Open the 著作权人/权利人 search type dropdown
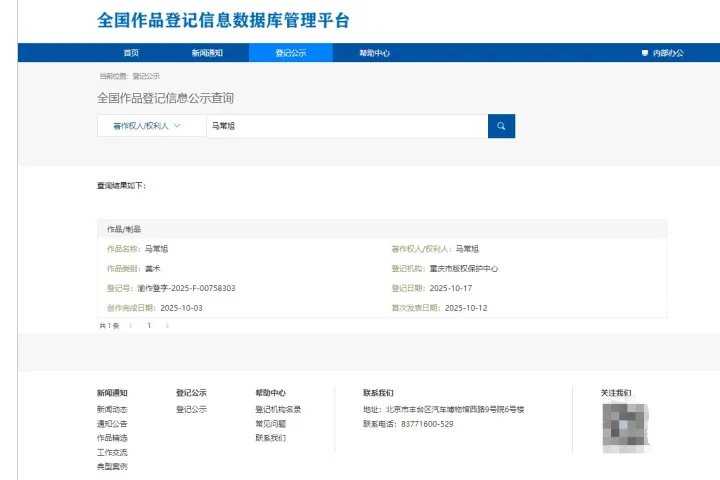This screenshot has height=480, width=720. [152, 126]
